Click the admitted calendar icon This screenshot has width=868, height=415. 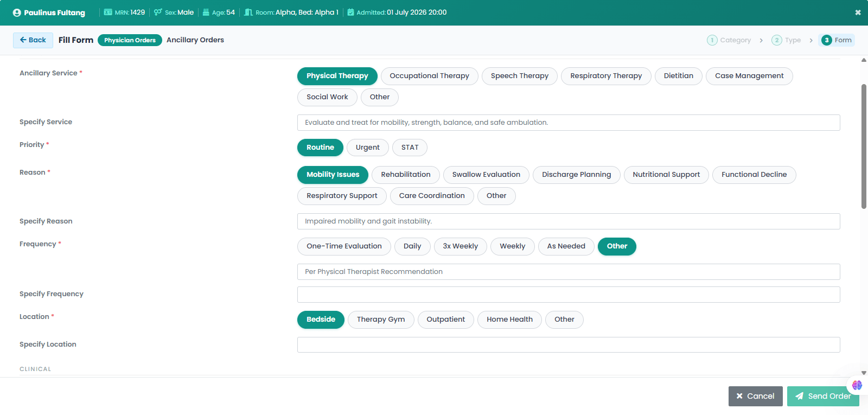pyautogui.click(x=350, y=12)
